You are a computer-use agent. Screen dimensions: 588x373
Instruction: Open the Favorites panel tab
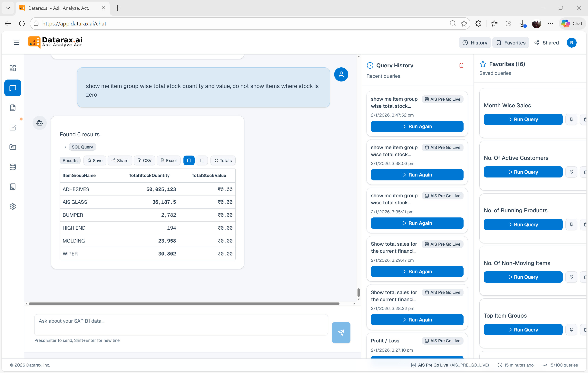click(x=510, y=43)
